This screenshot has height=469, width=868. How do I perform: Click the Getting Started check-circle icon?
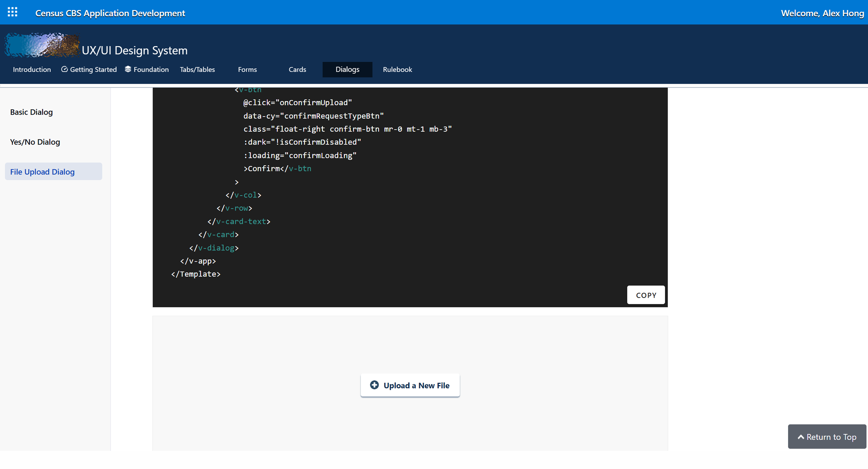(64, 69)
